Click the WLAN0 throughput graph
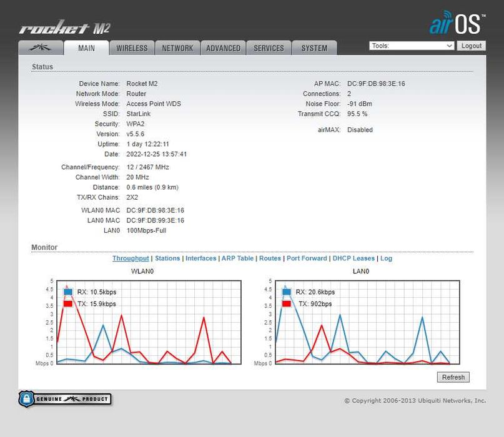 click(149, 322)
